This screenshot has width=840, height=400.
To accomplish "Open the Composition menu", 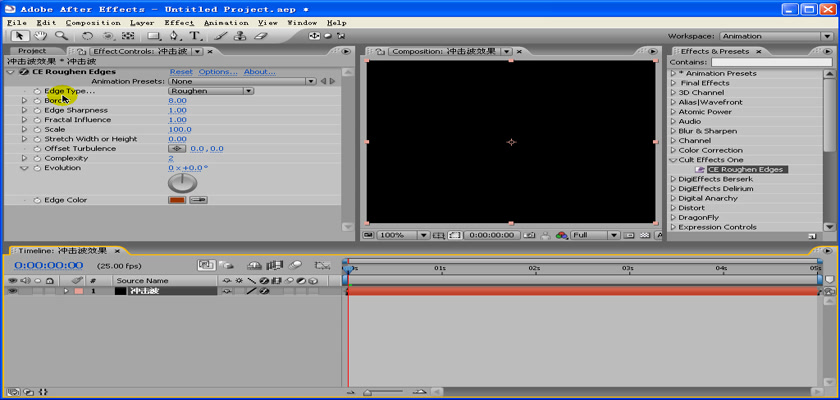I will (x=93, y=23).
